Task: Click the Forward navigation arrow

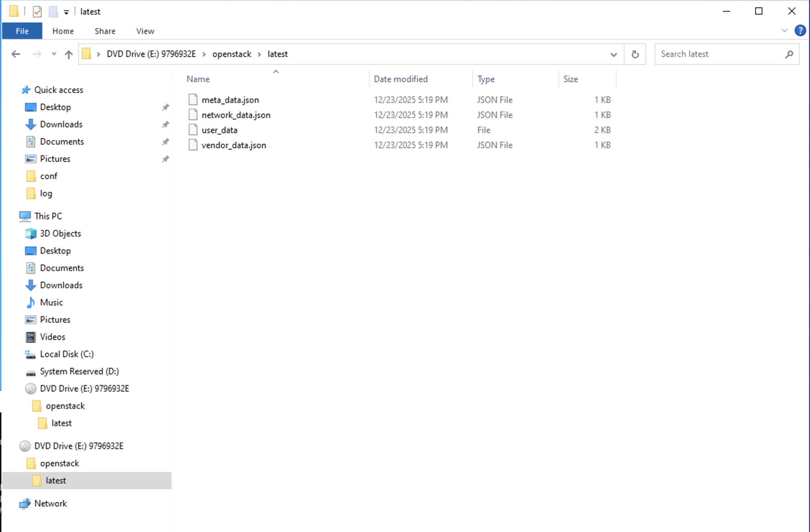Action: (x=37, y=54)
